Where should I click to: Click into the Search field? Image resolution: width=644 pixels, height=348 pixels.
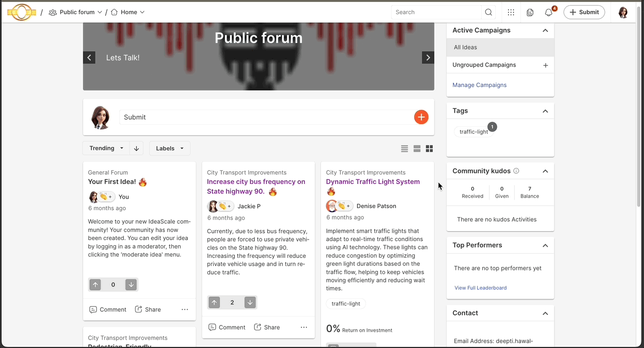(436, 12)
